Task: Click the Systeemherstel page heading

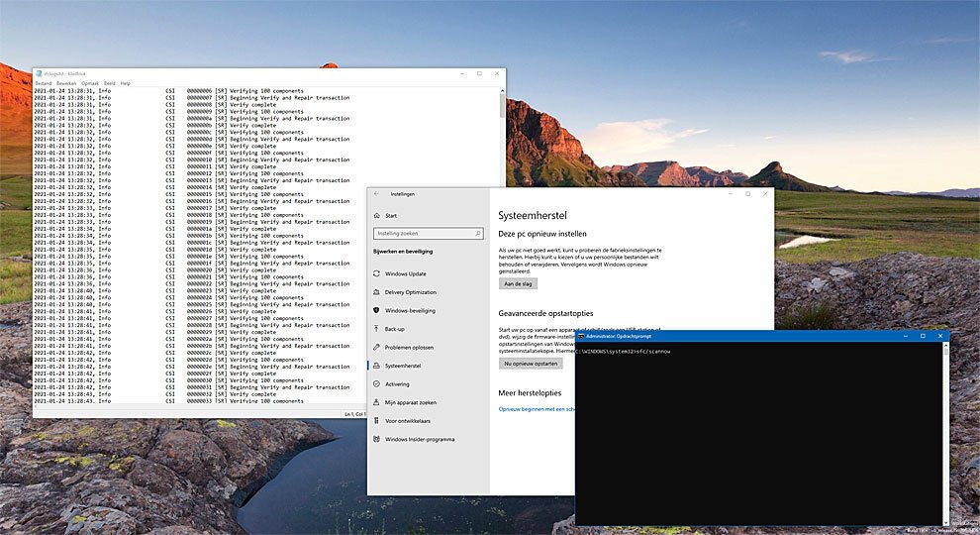Action: click(x=533, y=216)
